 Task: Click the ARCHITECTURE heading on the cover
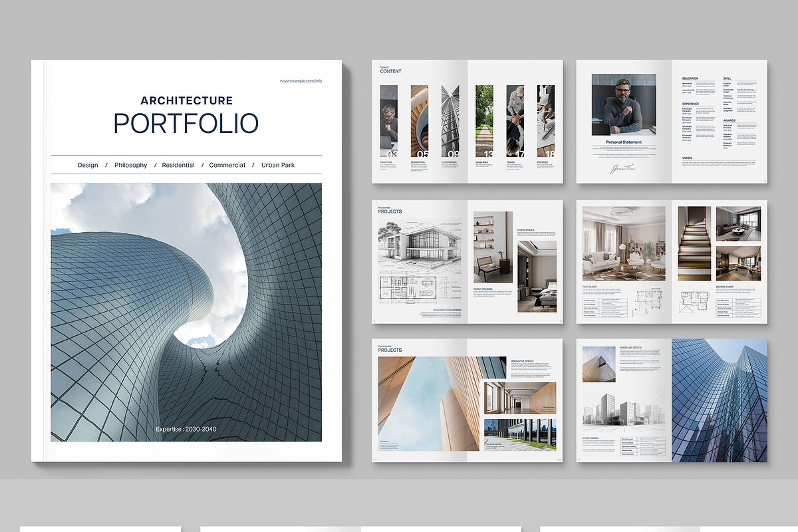(186, 100)
